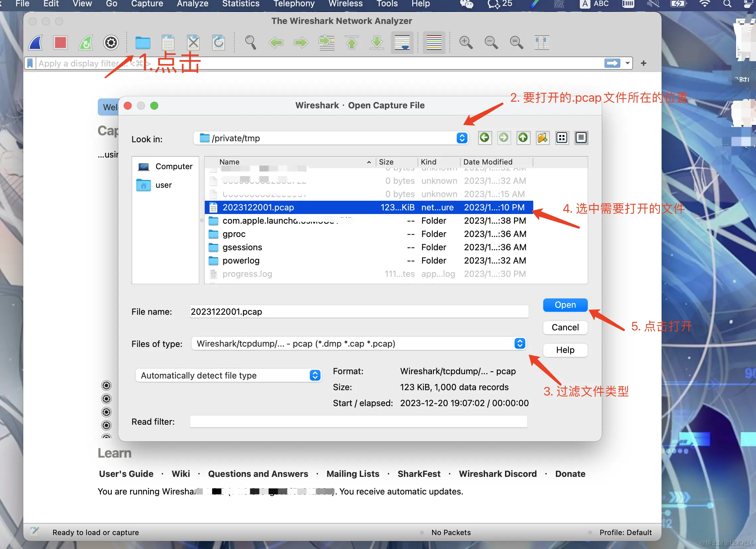This screenshot has width=756, height=549.
Task: Open the Files of type dropdown
Action: coord(520,344)
